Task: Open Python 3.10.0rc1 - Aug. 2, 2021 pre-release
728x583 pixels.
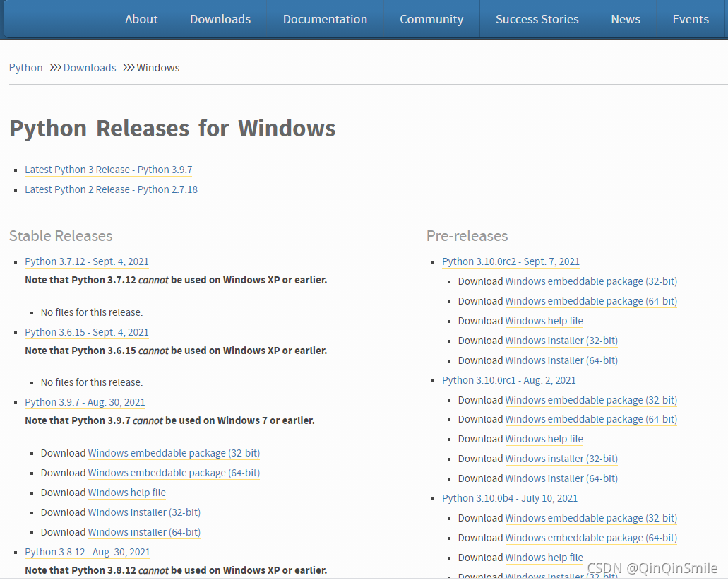Action: pyautogui.click(x=509, y=380)
